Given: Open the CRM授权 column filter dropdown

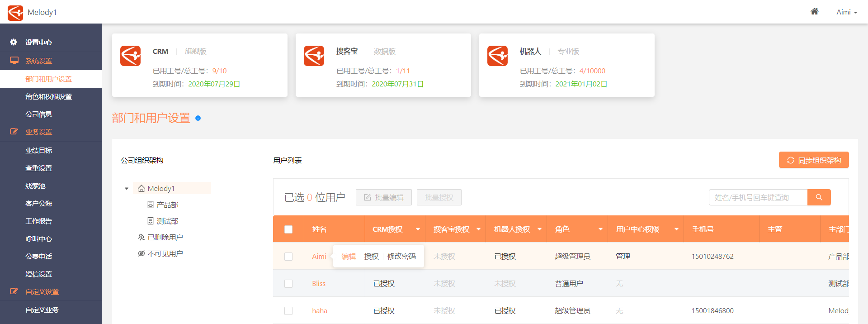Looking at the screenshot, I should [418, 229].
